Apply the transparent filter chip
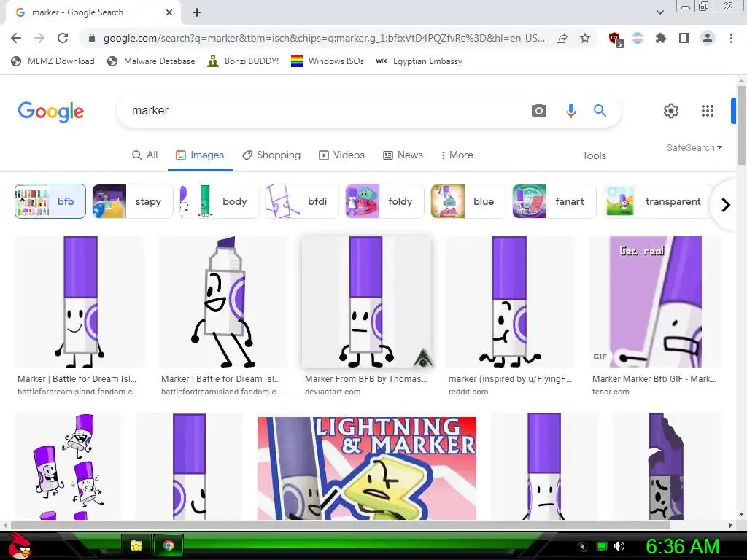This screenshot has width=747, height=560. (x=657, y=201)
